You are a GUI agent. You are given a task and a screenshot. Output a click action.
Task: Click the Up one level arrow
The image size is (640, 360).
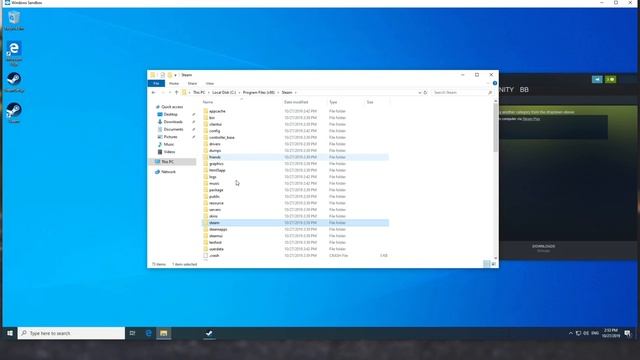click(176, 93)
